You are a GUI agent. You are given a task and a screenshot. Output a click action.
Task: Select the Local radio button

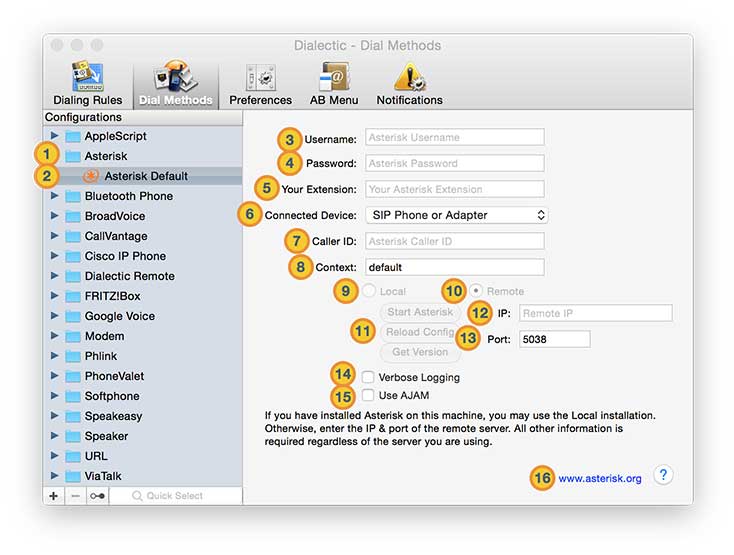369,291
